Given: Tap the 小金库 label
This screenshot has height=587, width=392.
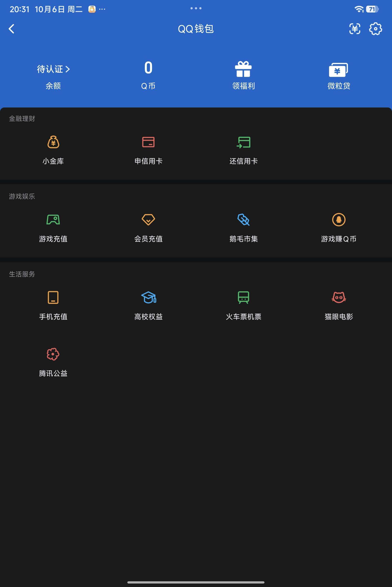Looking at the screenshot, I should (x=53, y=161).
